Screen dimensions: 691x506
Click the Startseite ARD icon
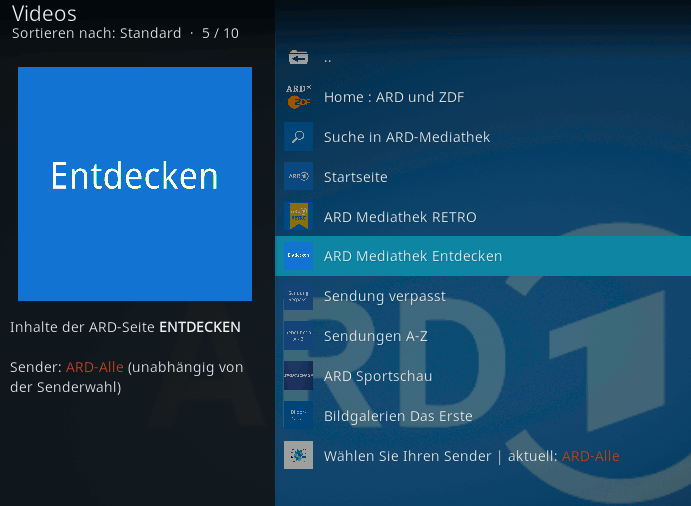[298, 176]
